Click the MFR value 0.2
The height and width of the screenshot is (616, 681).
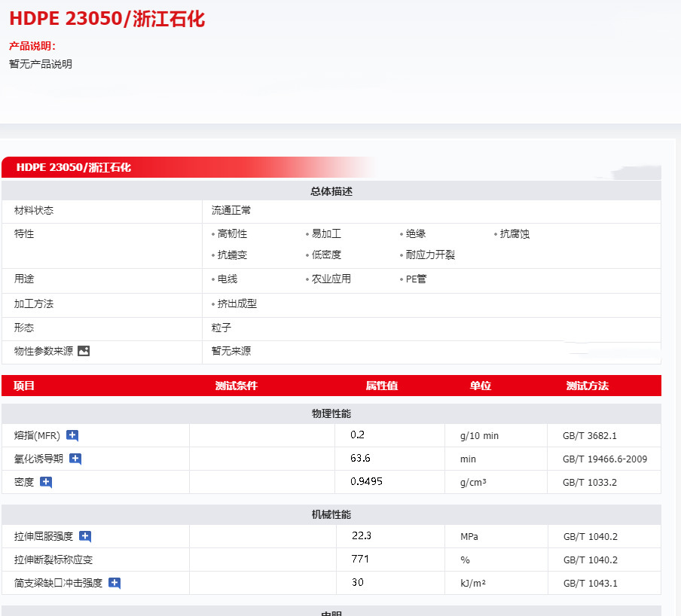coord(357,435)
